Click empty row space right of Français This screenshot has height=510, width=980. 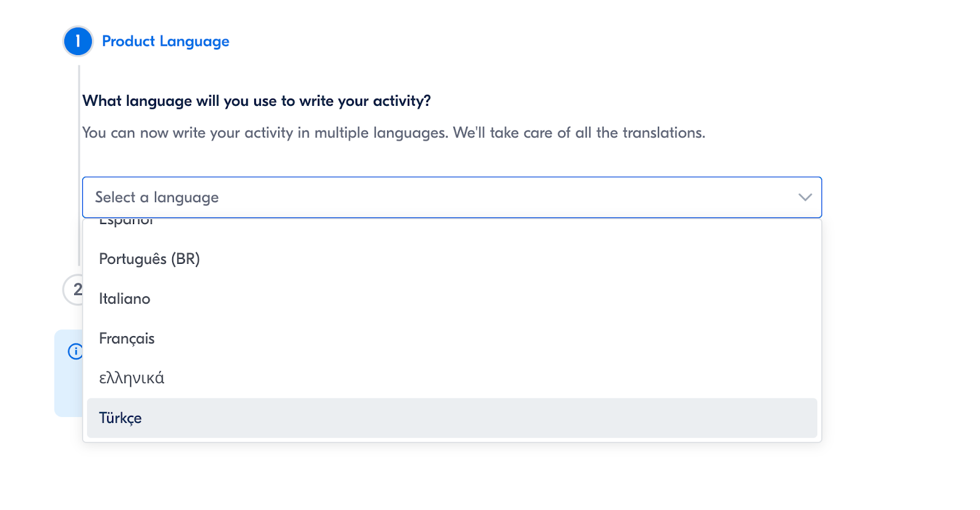coord(490,339)
